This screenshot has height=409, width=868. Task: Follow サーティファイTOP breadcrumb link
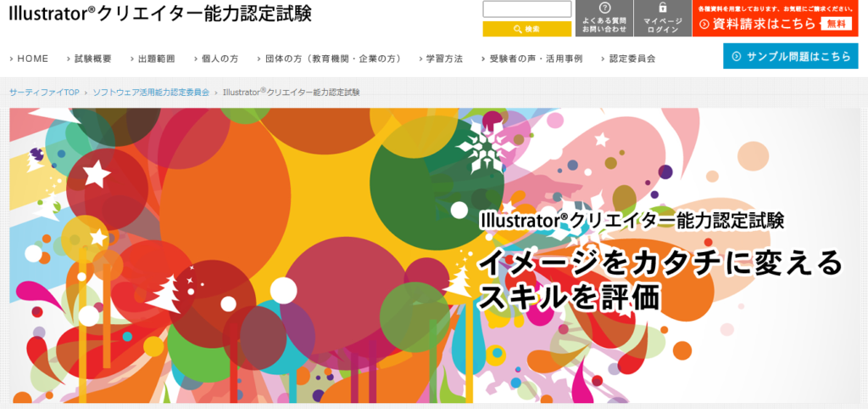[44, 92]
